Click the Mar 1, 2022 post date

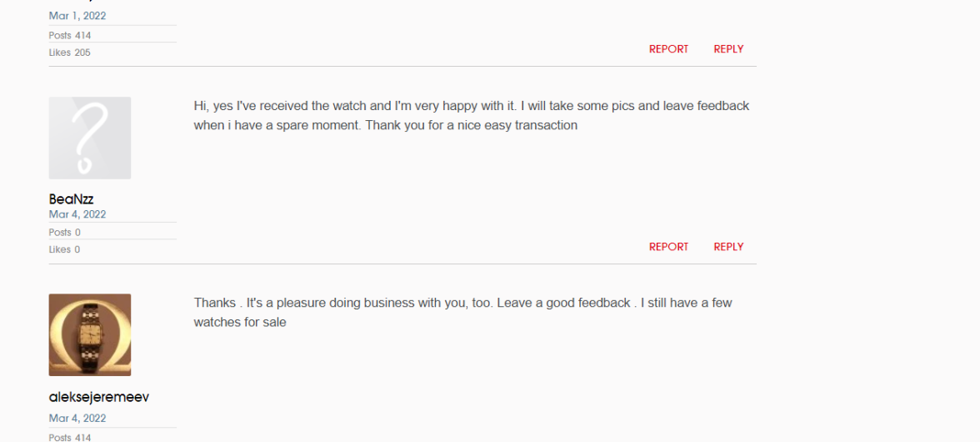click(x=77, y=16)
